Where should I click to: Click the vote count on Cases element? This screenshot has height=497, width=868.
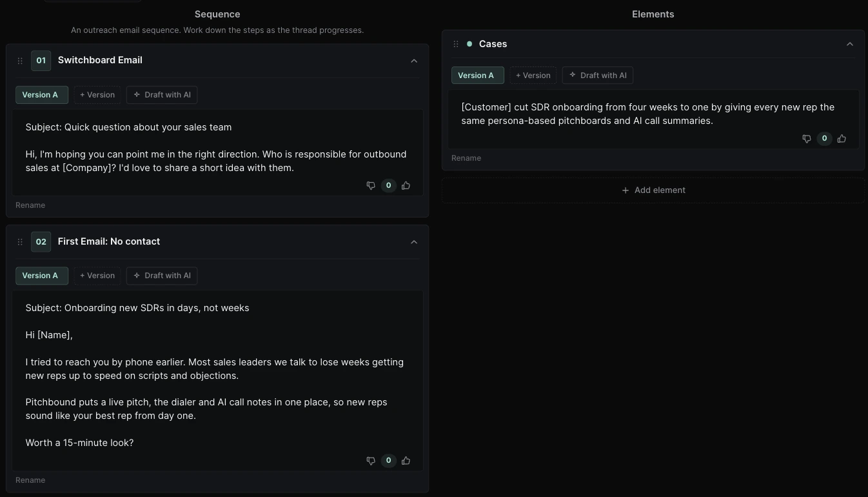(824, 139)
